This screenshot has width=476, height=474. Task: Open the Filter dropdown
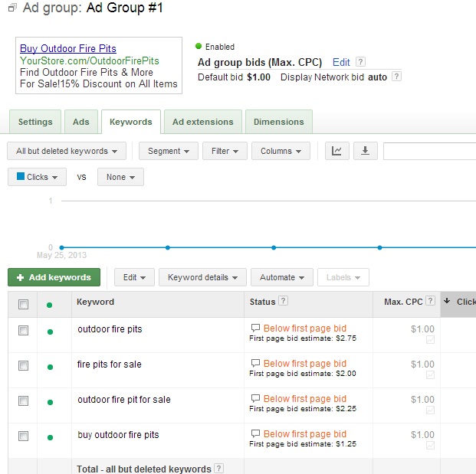click(x=225, y=151)
